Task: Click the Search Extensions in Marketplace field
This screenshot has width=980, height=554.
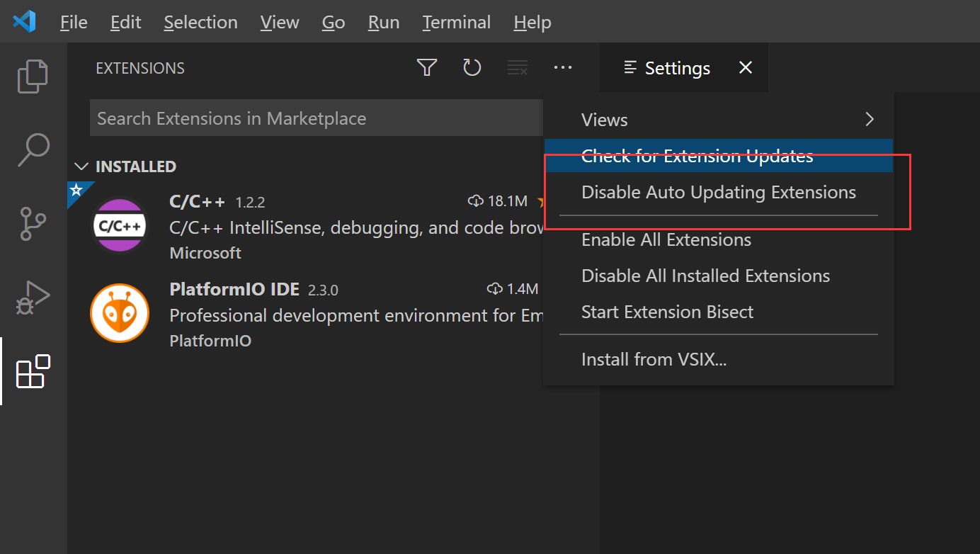Action: click(x=315, y=118)
